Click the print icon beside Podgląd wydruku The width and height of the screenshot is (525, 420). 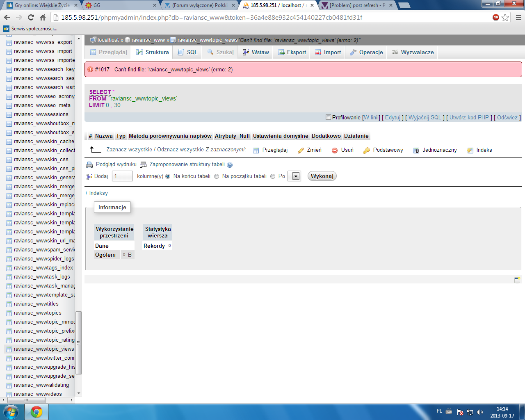click(x=89, y=165)
